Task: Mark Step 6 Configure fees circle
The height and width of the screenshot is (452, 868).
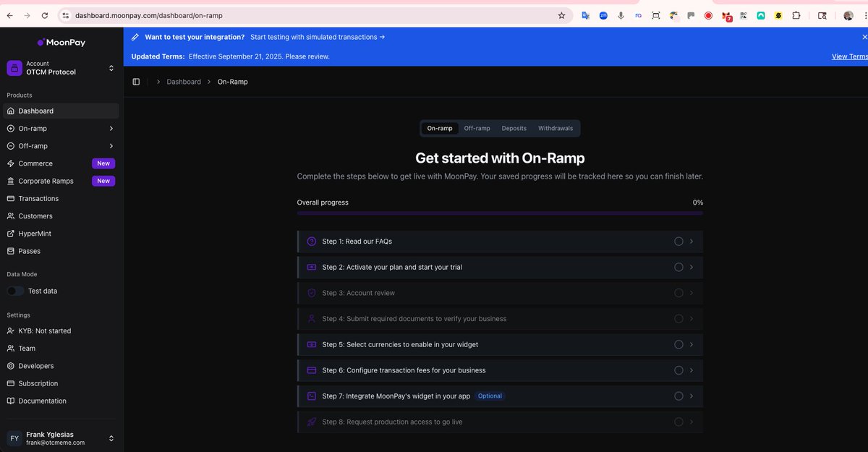Action: pos(678,370)
